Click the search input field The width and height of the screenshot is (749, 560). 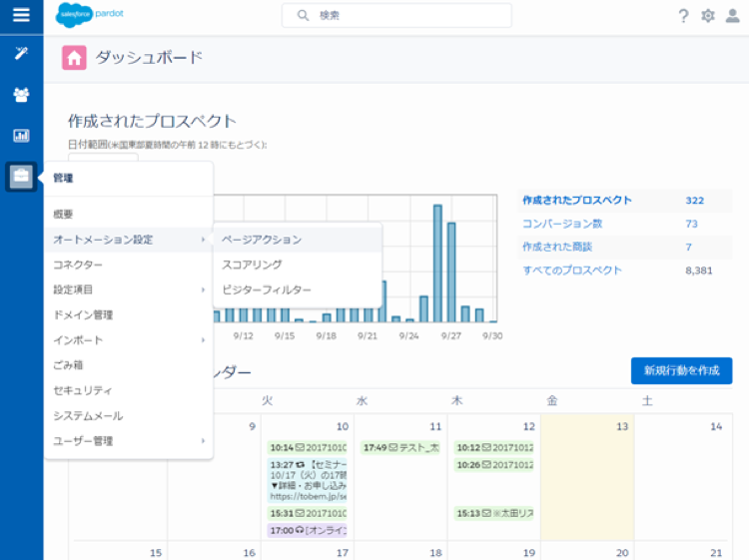click(396, 15)
